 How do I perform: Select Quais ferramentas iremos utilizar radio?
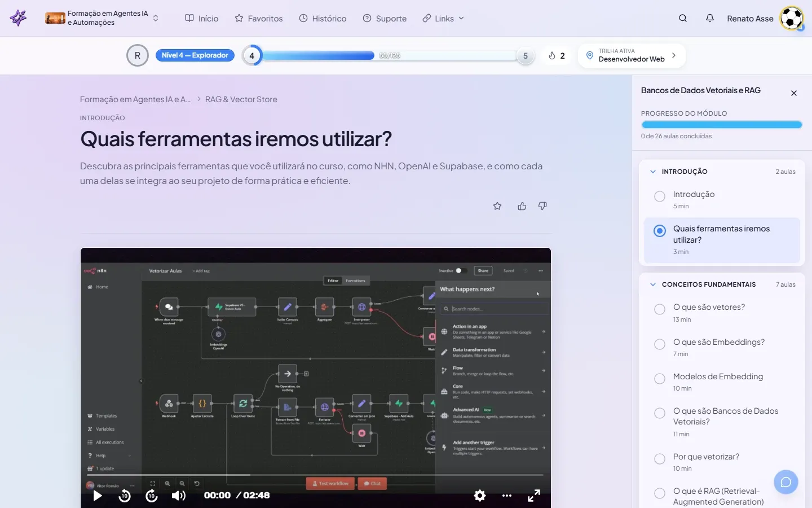coord(660,231)
